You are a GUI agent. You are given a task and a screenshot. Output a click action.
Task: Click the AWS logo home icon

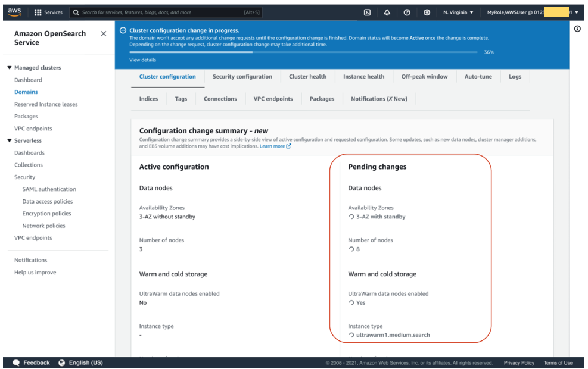(x=14, y=12)
